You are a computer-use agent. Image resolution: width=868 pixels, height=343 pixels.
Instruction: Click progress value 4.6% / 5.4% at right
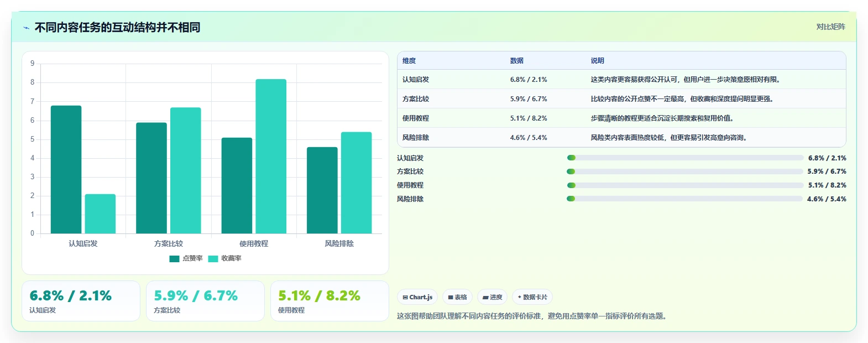pos(827,199)
